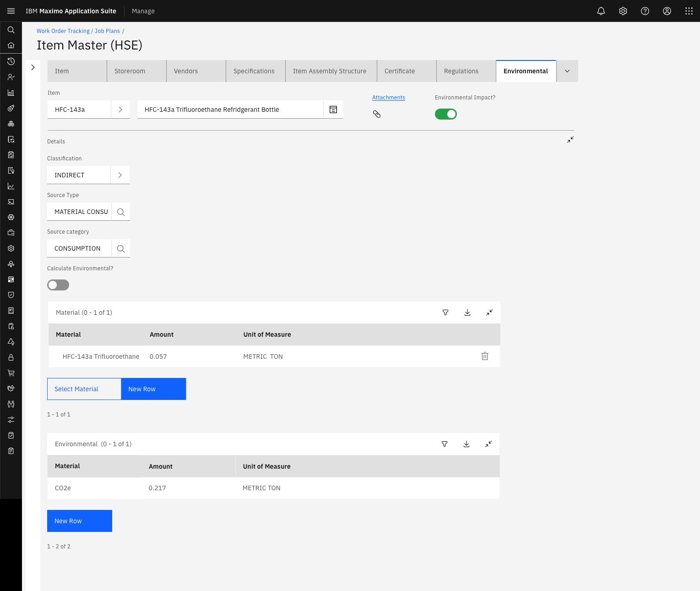The image size is (700, 591).
Task: Collapse the Environmental table
Action: point(488,444)
